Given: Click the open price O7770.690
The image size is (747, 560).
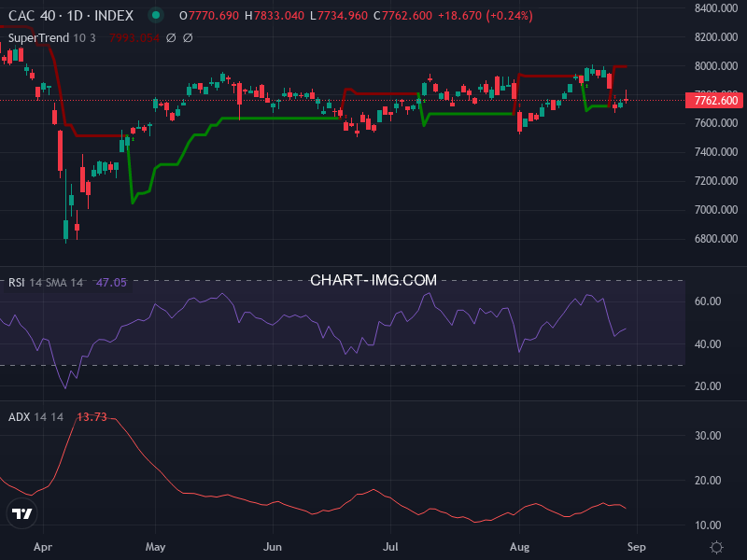Looking at the screenshot, I should pos(209,16).
